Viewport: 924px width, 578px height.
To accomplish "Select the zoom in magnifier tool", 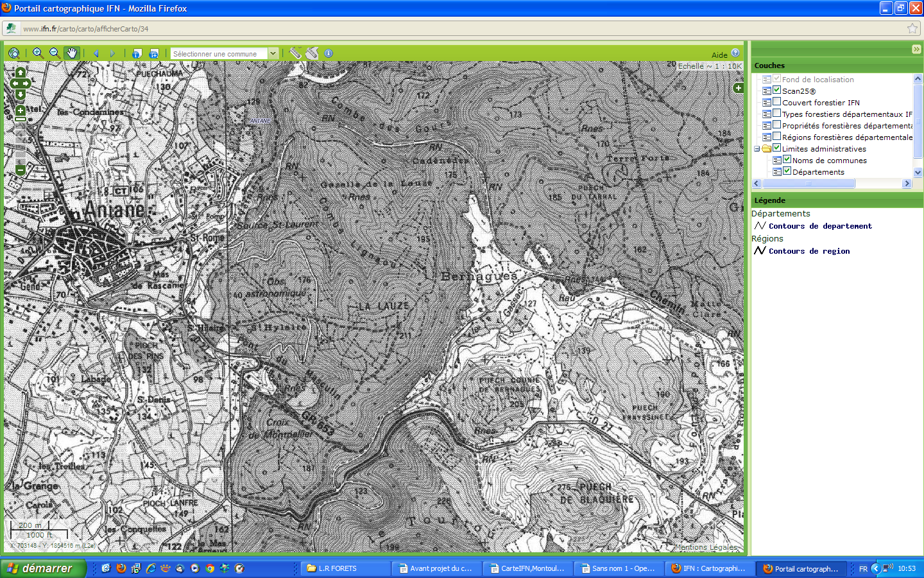I will pyautogui.click(x=38, y=53).
